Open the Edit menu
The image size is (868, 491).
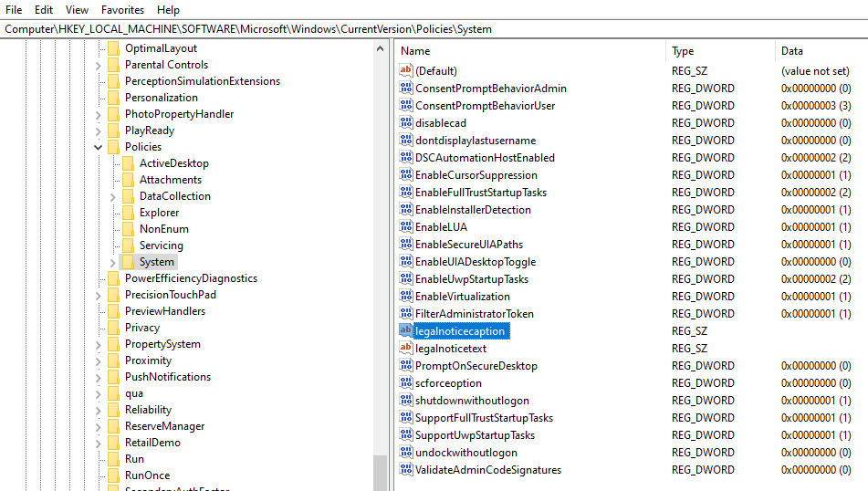(44, 10)
